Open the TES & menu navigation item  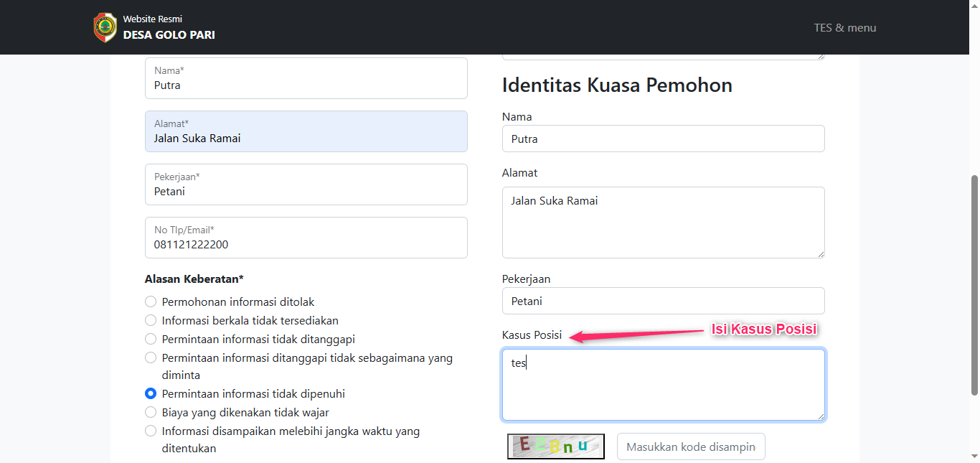pos(845,27)
